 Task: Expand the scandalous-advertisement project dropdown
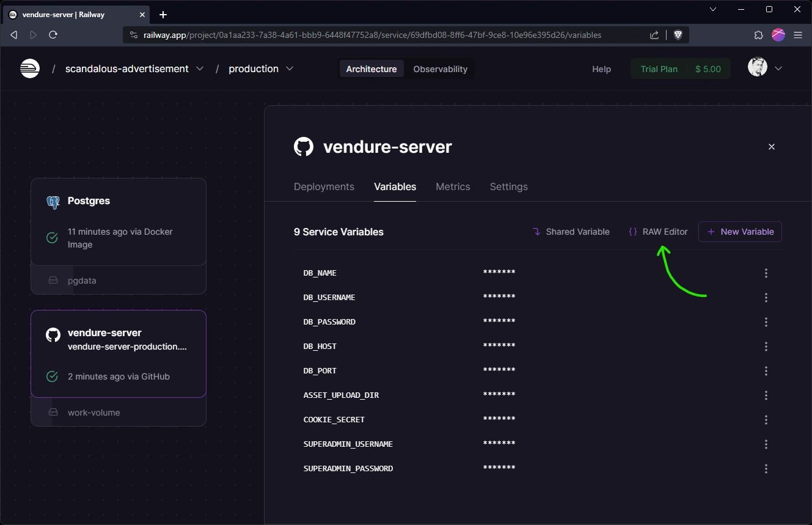(x=200, y=68)
